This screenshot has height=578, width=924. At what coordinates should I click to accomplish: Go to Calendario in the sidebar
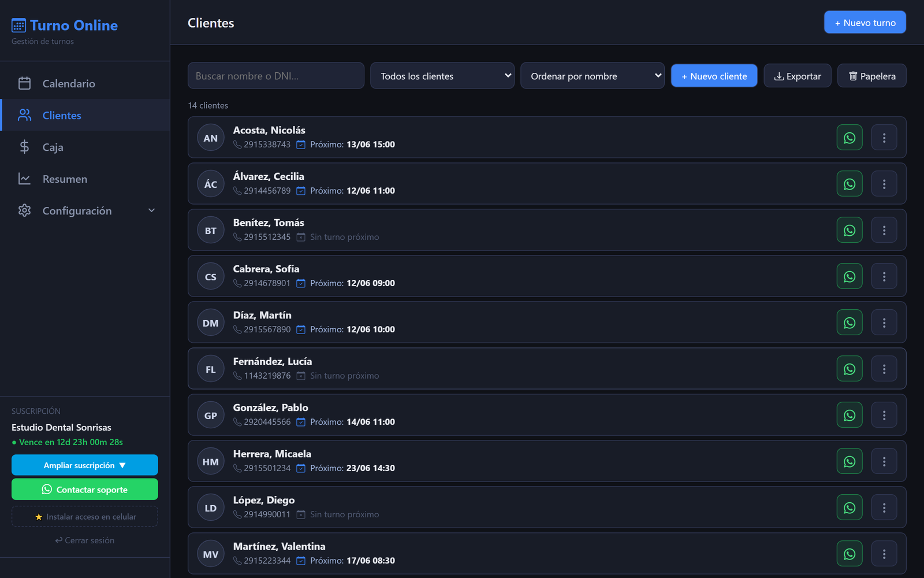point(85,83)
